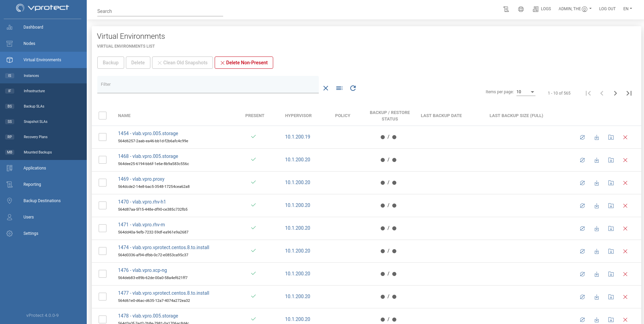Click the Delete Non-Present button
Screen dimensions: 644x324
(x=244, y=63)
